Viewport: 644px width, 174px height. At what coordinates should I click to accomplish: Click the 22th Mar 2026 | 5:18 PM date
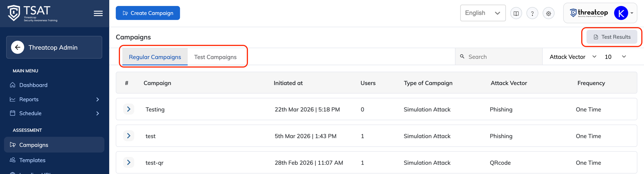point(307,109)
